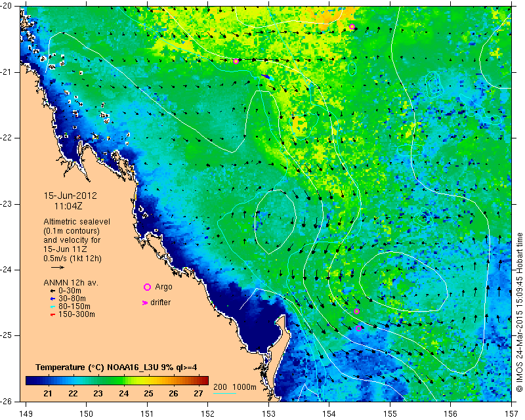Click the color bar tick label '21'
The height and width of the screenshot is (420, 525).
click(48, 394)
